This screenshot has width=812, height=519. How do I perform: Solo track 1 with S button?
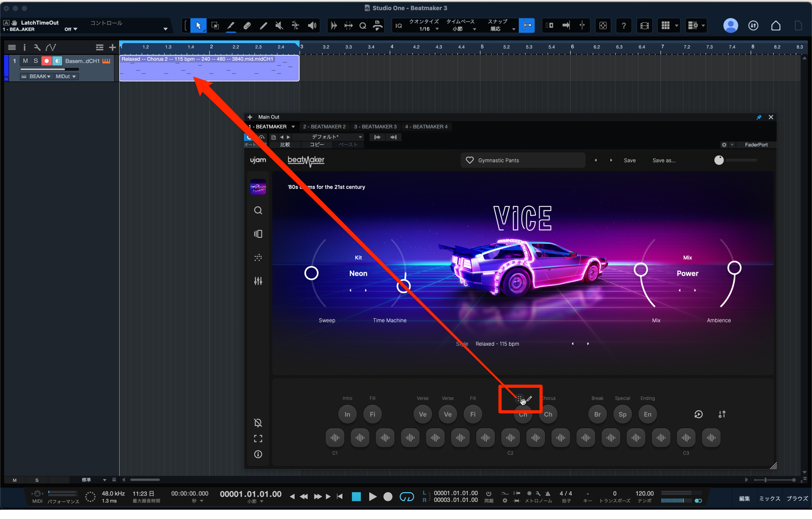point(36,61)
